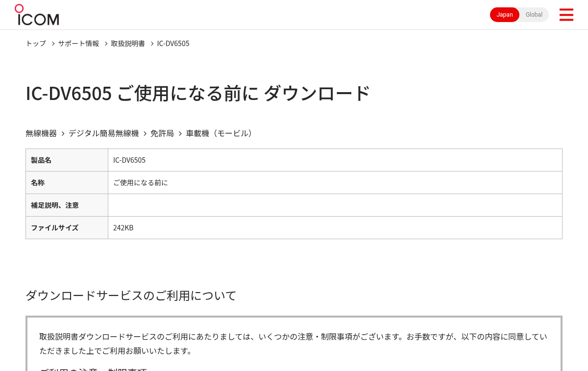
Task: Open サポート情報 breadcrumb link
Action: point(78,43)
